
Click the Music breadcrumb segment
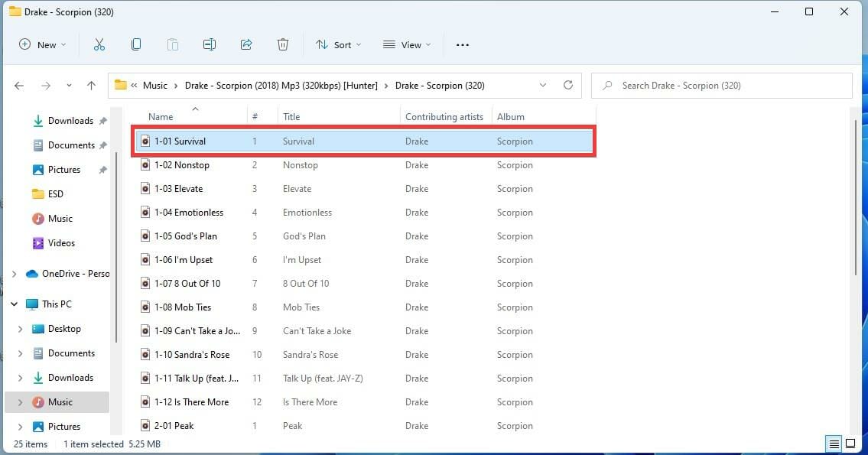coord(155,85)
